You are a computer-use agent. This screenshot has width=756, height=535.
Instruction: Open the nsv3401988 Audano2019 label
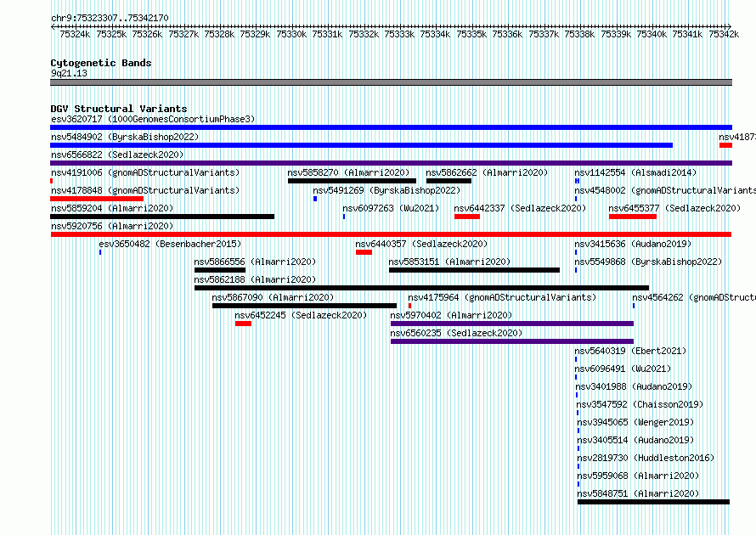coord(634,386)
